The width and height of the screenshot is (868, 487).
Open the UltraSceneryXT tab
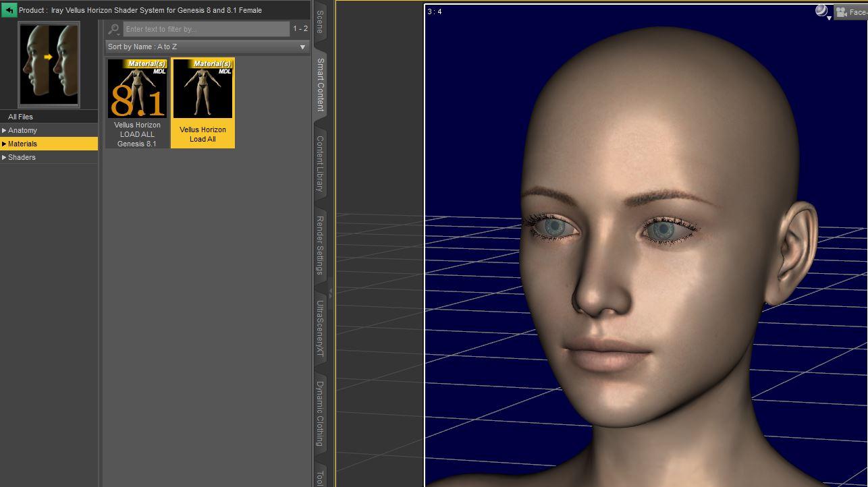[x=320, y=328]
